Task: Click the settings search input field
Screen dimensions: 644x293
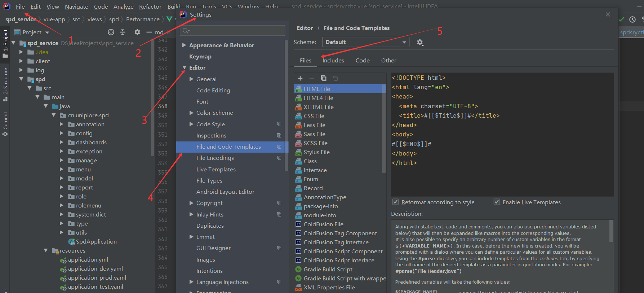Action: [x=232, y=31]
